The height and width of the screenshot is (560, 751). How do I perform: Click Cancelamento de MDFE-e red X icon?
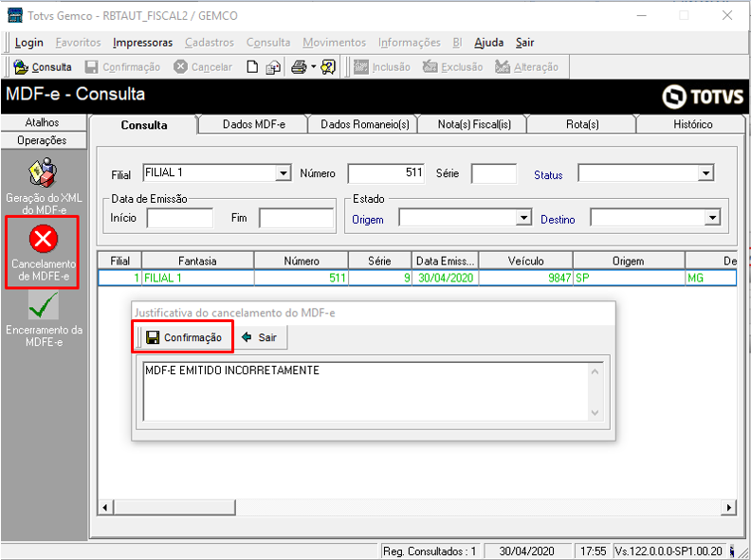43,239
